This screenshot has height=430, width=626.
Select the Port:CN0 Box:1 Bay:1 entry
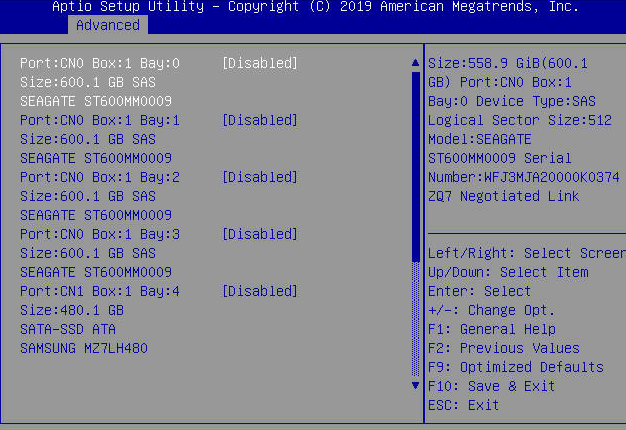[x=100, y=120]
